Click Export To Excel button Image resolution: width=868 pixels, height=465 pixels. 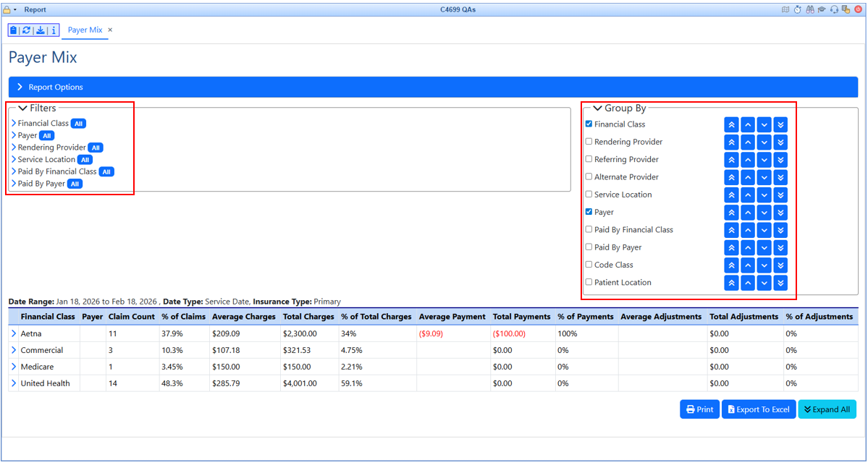tap(759, 409)
